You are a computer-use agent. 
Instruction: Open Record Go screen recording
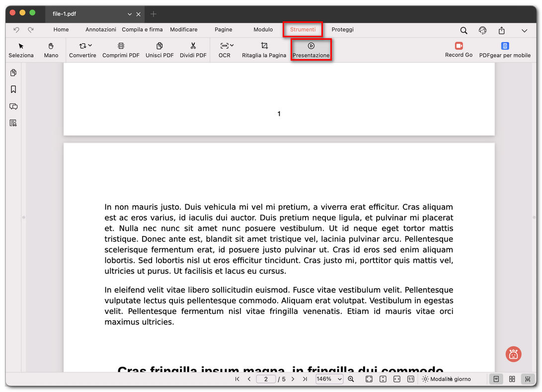(459, 50)
